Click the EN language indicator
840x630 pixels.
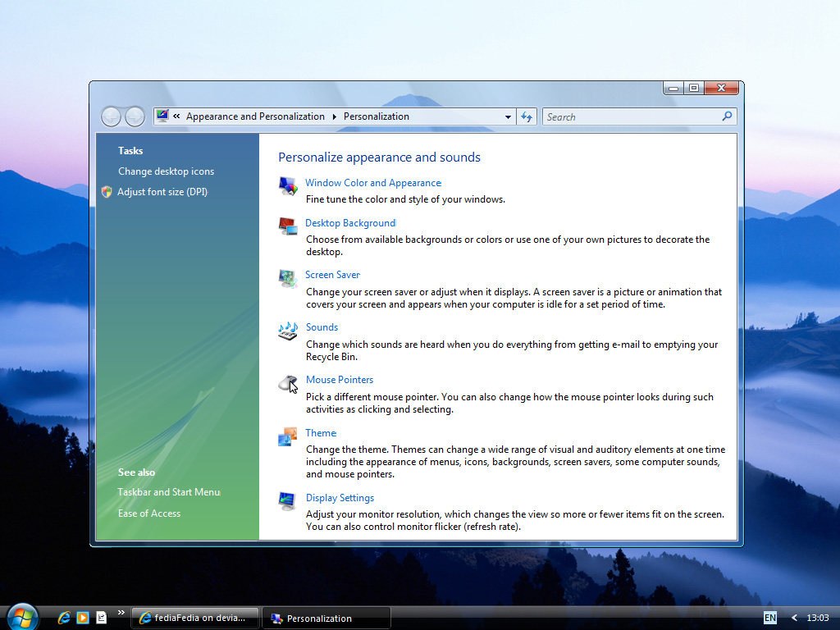(x=769, y=618)
